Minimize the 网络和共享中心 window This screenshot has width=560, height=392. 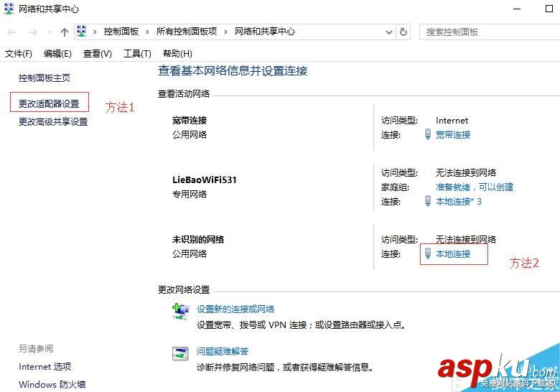[x=517, y=9]
